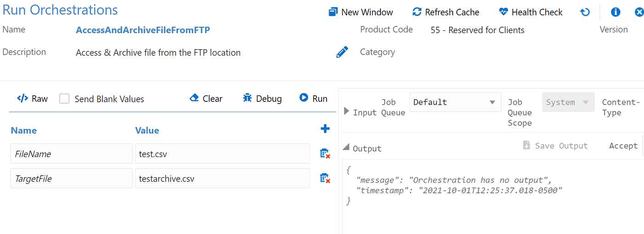Edit the description with the pencil icon

click(x=342, y=52)
